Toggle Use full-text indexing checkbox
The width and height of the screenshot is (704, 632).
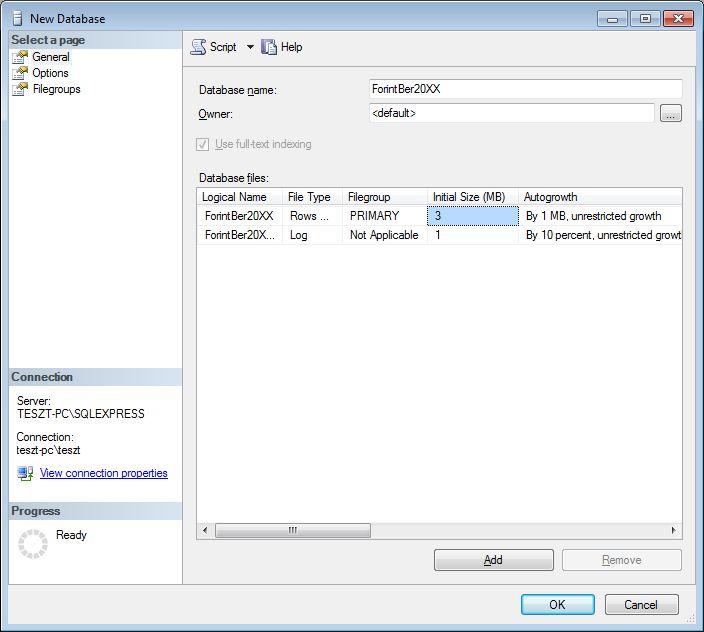[202, 144]
